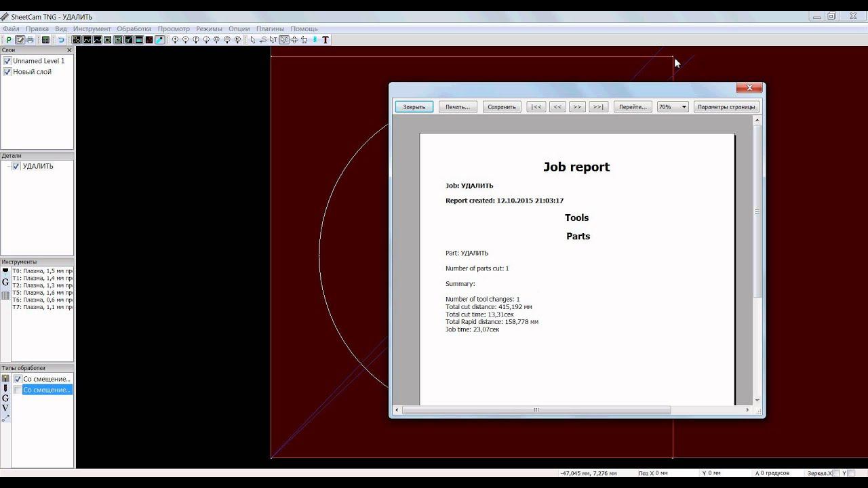Select tool T2: Плазма, 1,3 мм
This screenshot has width=868, height=488.
pyautogui.click(x=43, y=285)
